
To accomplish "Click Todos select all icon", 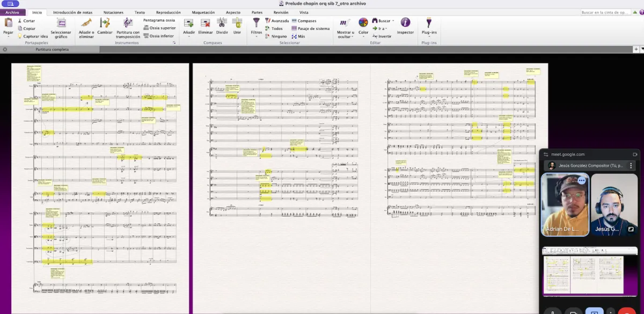I will click(267, 28).
